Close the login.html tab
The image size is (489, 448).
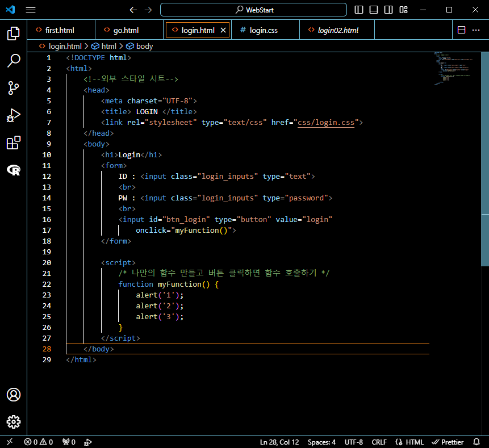pos(223,30)
